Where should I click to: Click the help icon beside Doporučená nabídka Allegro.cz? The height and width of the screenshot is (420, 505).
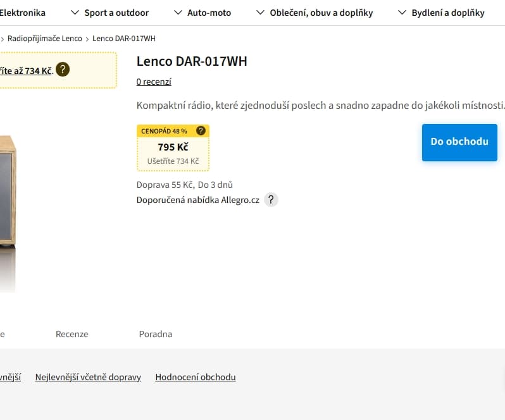pos(271,200)
